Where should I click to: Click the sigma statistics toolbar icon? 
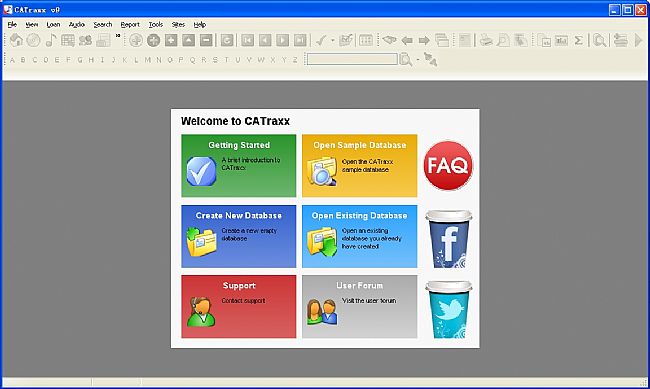point(578,40)
